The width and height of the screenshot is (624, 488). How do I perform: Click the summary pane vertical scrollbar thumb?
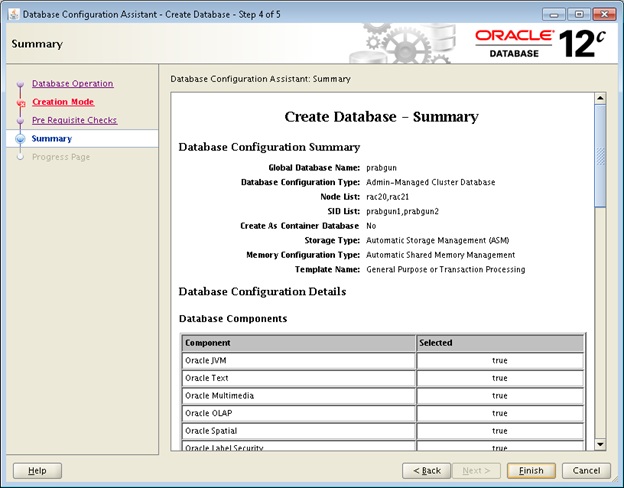point(600,156)
